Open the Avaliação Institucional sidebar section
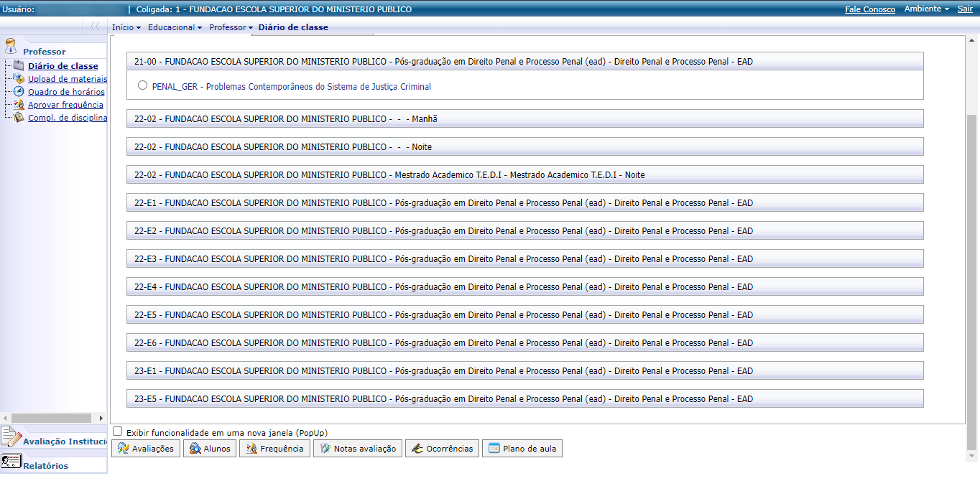 65,442
